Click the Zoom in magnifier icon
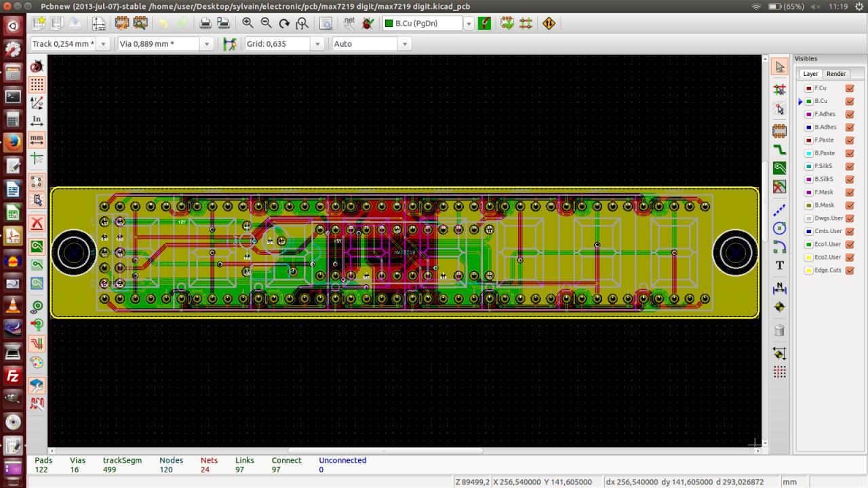The width and height of the screenshot is (868, 488). click(x=248, y=23)
